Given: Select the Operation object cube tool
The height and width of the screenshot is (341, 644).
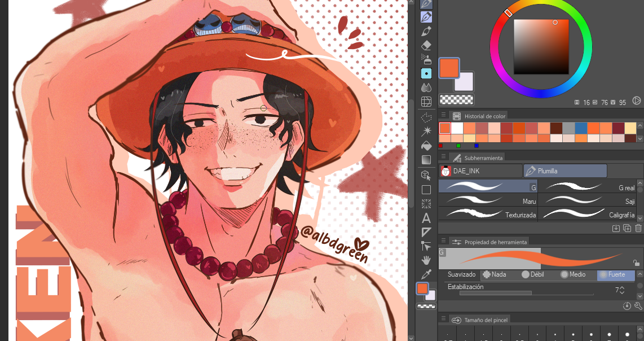Looking at the screenshot, I should [426, 176].
